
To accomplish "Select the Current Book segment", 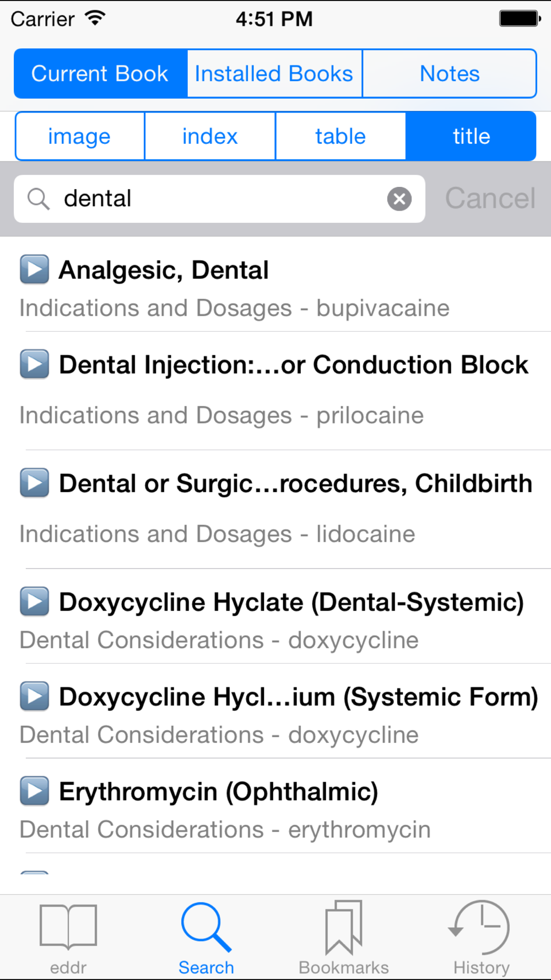I will 100,74.
